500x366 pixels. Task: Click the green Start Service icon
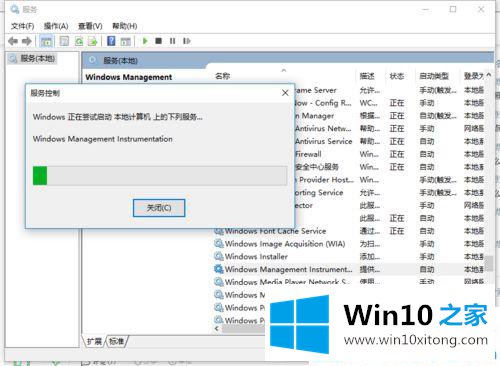pos(145,41)
